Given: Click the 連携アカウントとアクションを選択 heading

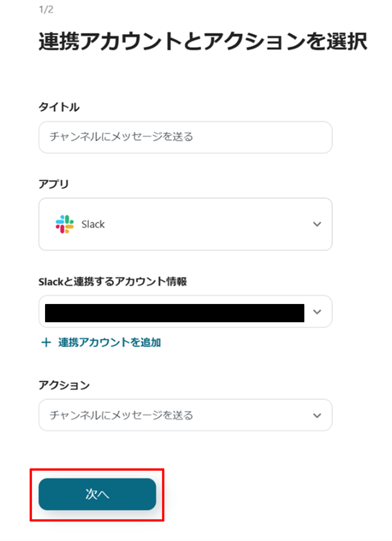Looking at the screenshot, I should coord(202,41).
